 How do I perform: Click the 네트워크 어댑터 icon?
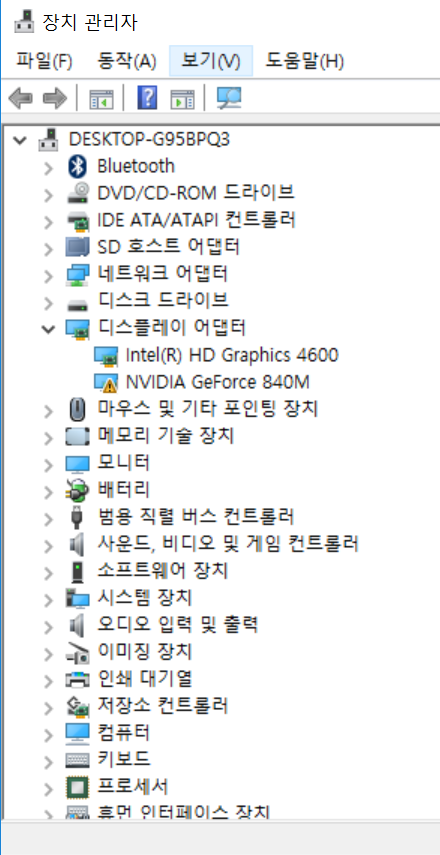[x=77, y=274]
